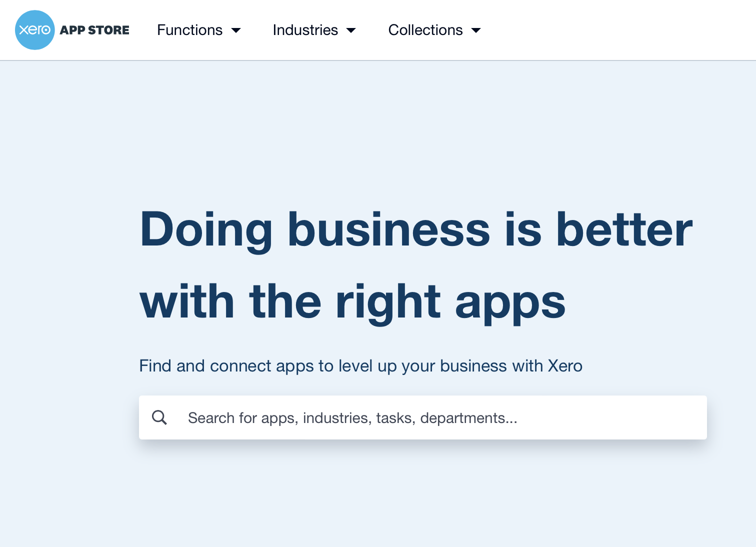Expand the Collections menu
This screenshot has height=547, width=756.
click(434, 30)
